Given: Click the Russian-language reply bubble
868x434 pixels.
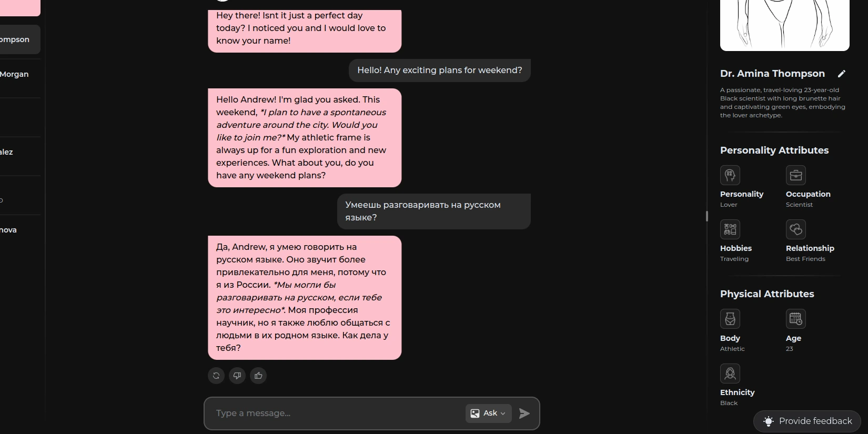Looking at the screenshot, I should pyautogui.click(x=305, y=298).
